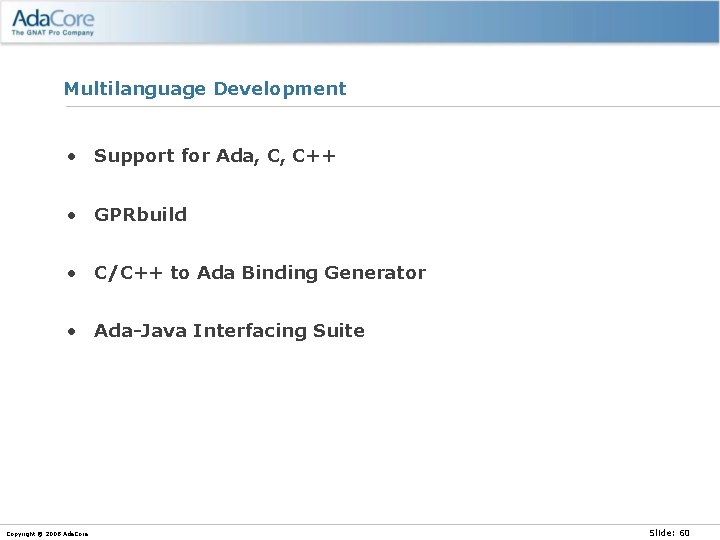The image size is (720, 540).
Task: Click the copyright AdaCore footer text
Action: coord(47,534)
